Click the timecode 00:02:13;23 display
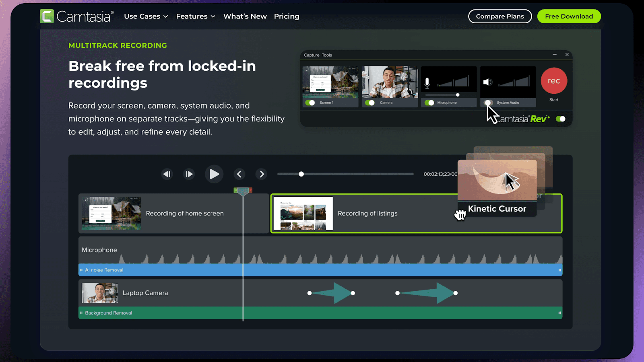Screen dimensions: 644x362 (x=440, y=174)
